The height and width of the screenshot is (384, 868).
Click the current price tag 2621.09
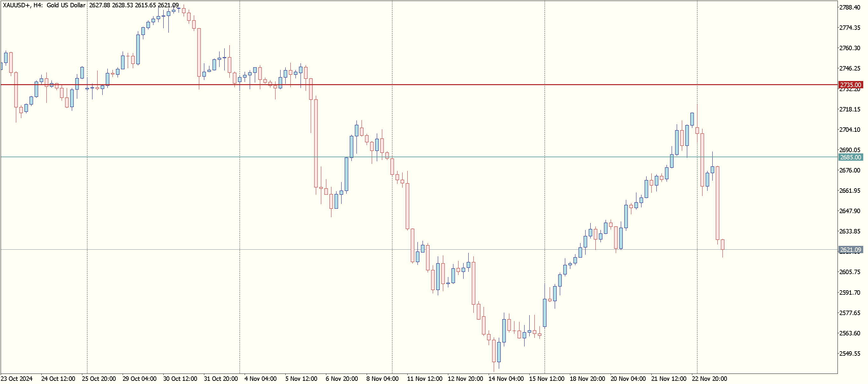(850, 250)
